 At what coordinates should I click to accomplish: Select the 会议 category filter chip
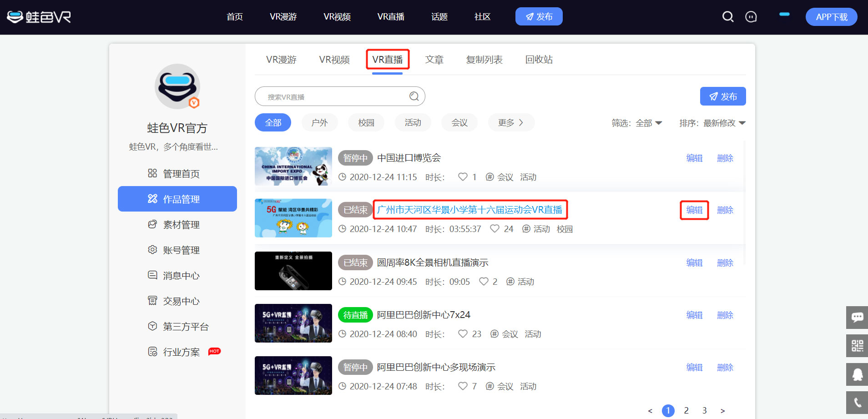tap(459, 122)
